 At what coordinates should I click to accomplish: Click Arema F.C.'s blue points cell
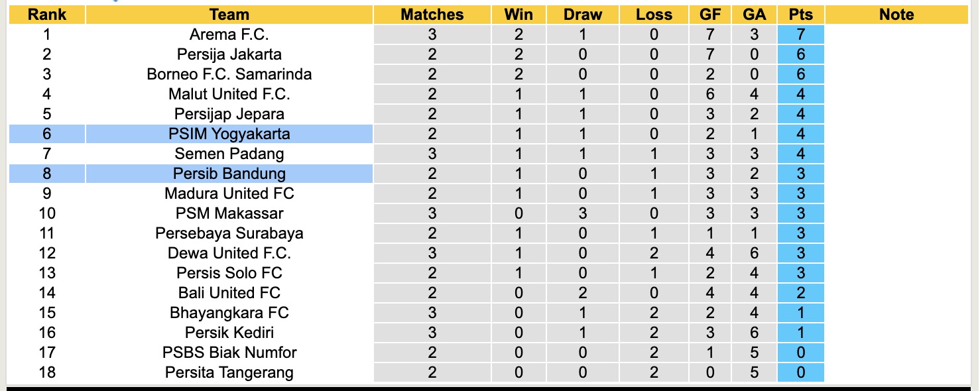pos(801,34)
